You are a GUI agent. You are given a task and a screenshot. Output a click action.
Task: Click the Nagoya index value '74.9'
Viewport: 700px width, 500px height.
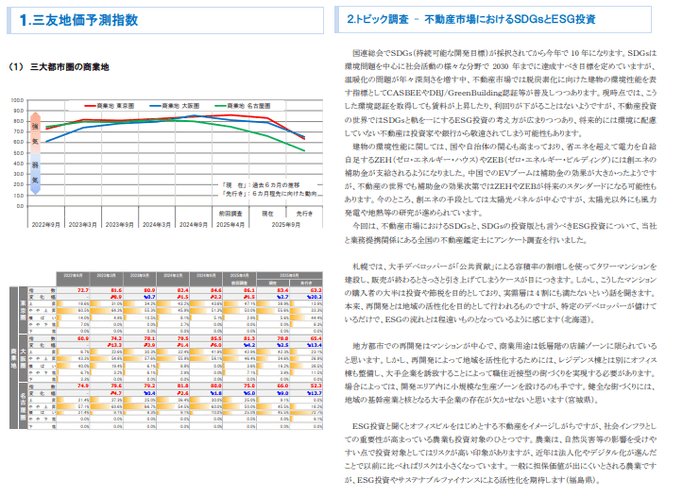83,386
